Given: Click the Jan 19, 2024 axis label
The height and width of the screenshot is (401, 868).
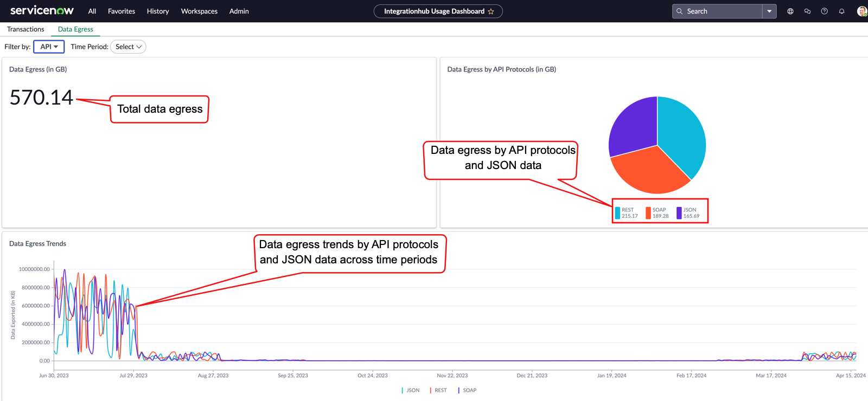Looking at the screenshot, I should [x=611, y=376].
